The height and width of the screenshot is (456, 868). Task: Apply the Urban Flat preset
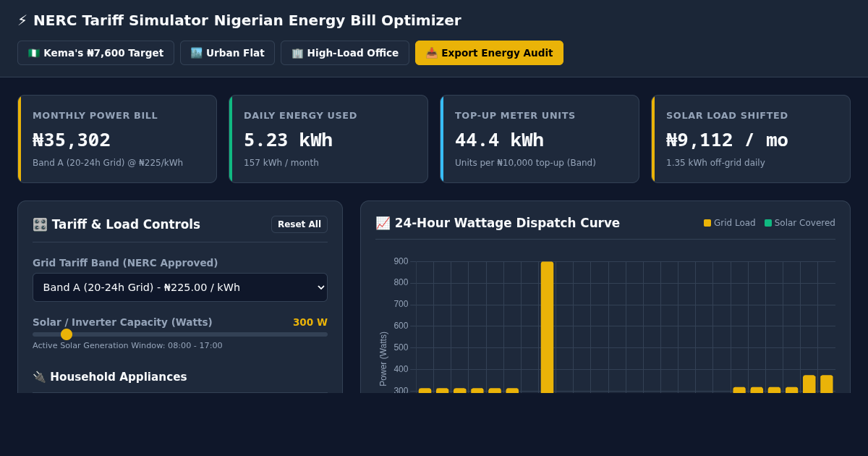[x=227, y=53]
